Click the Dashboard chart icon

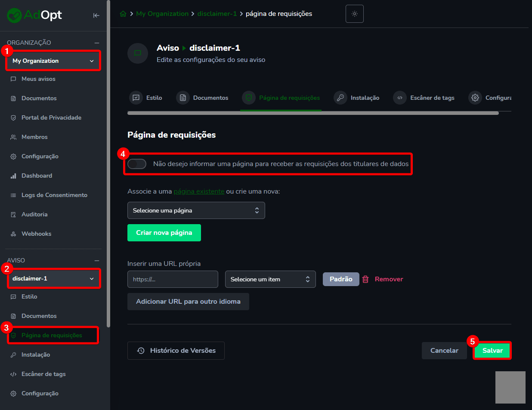(x=13, y=176)
